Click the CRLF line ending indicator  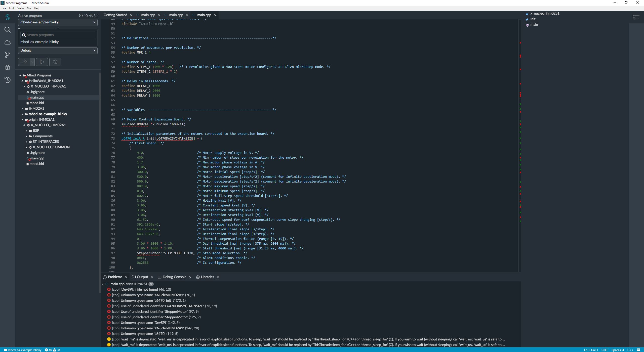pos(605,350)
